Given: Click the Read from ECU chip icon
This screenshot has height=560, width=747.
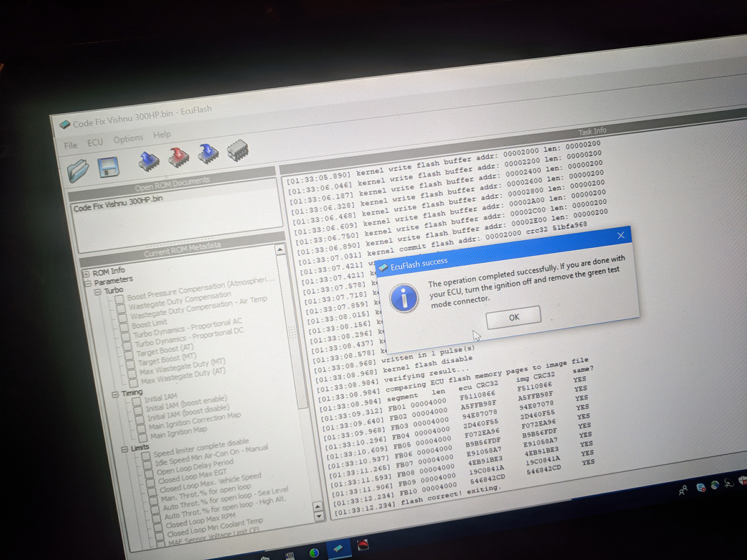Looking at the screenshot, I should tap(149, 159).
